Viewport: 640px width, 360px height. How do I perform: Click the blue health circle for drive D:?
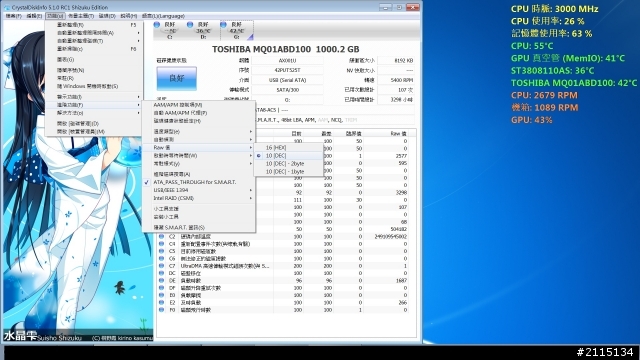point(190,25)
